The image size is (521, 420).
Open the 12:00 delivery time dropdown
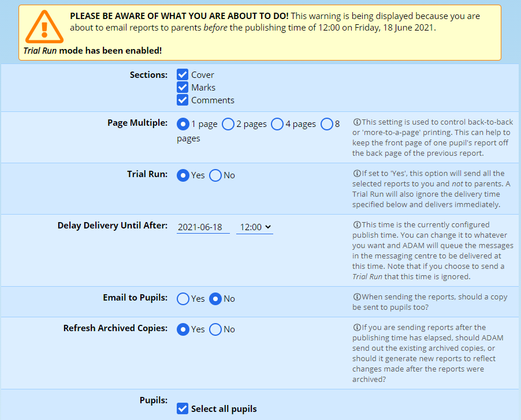point(255,227)
